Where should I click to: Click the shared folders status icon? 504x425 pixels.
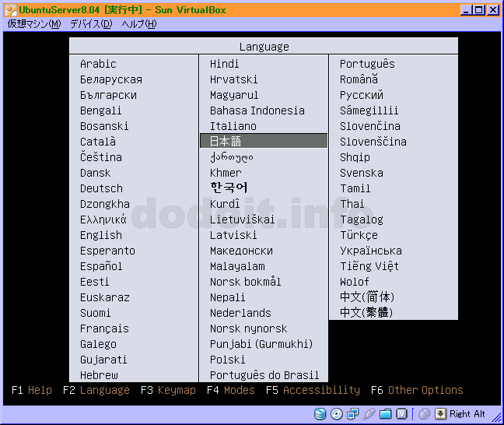[x=386, y=414]
